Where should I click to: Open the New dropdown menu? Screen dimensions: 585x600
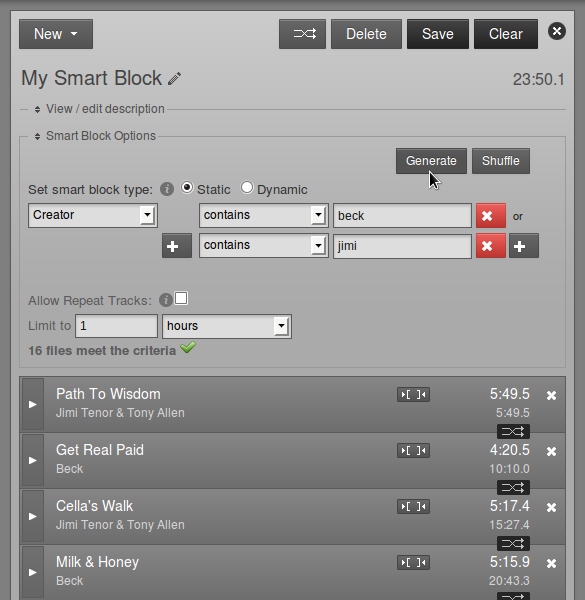pyautogui.click(x=56, y=34)
